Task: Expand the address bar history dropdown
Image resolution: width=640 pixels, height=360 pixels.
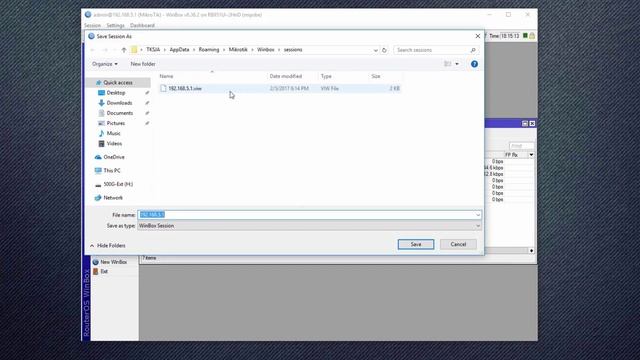Action: click(x=375, y=50)
